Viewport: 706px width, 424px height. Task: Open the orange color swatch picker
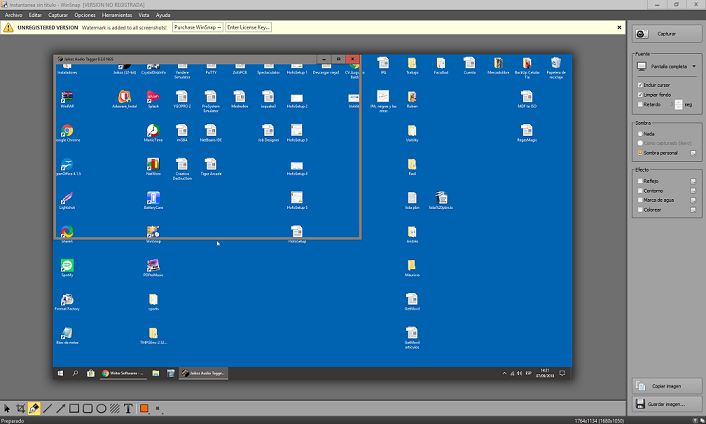tap(144, 409)
